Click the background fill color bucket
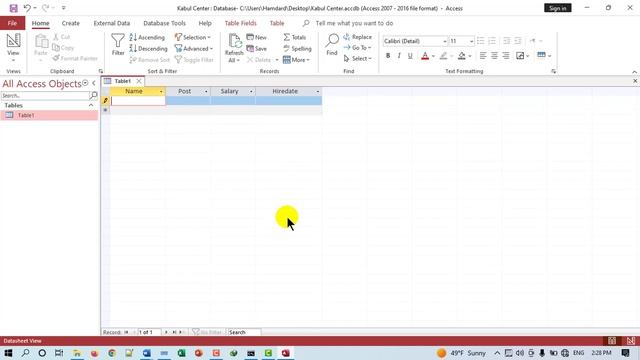The width and height of the screenshot is (640, 360). 462,56
